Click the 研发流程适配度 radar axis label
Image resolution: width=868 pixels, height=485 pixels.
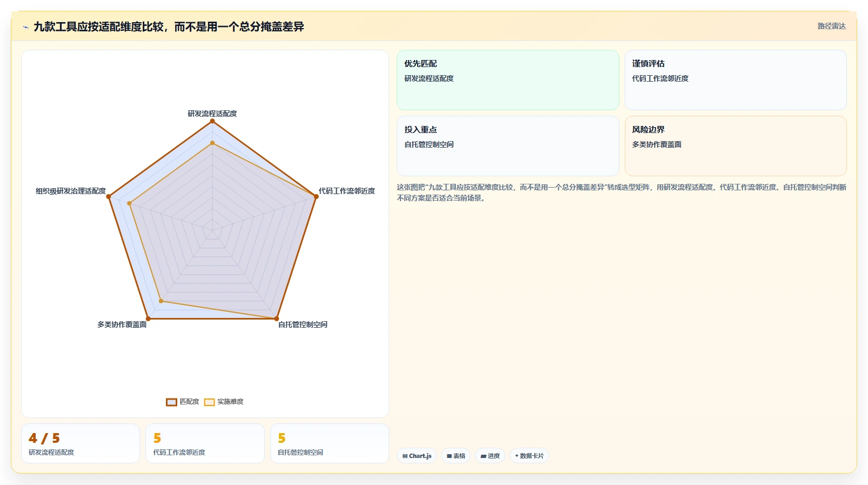(212, 114)
